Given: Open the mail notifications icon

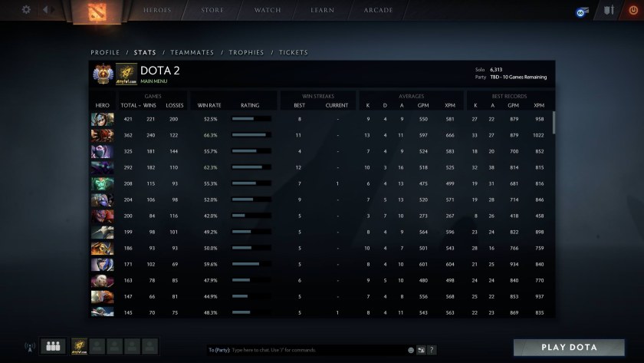Looking at the screenshot, I should tap(582, 12).
